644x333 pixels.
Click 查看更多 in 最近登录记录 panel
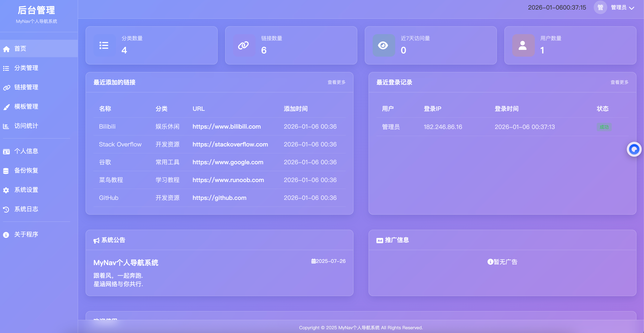(619, 82)
